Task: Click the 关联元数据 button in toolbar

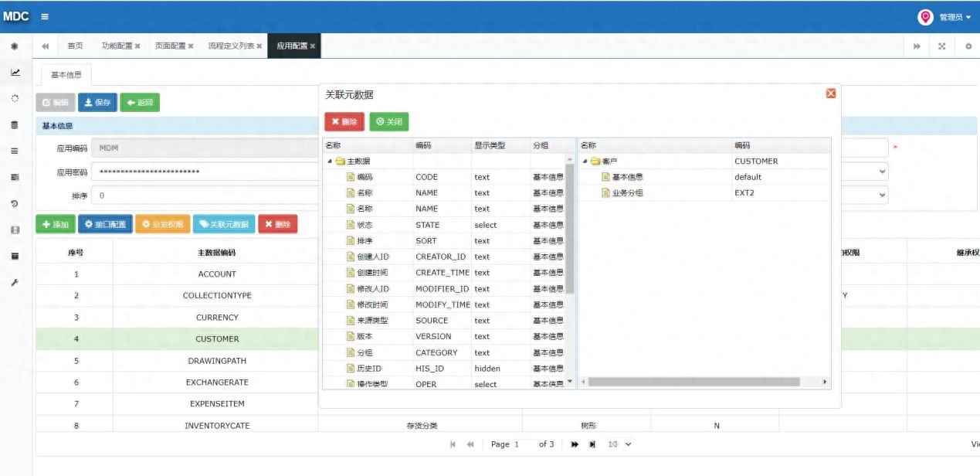Action: tap(224, 224)
